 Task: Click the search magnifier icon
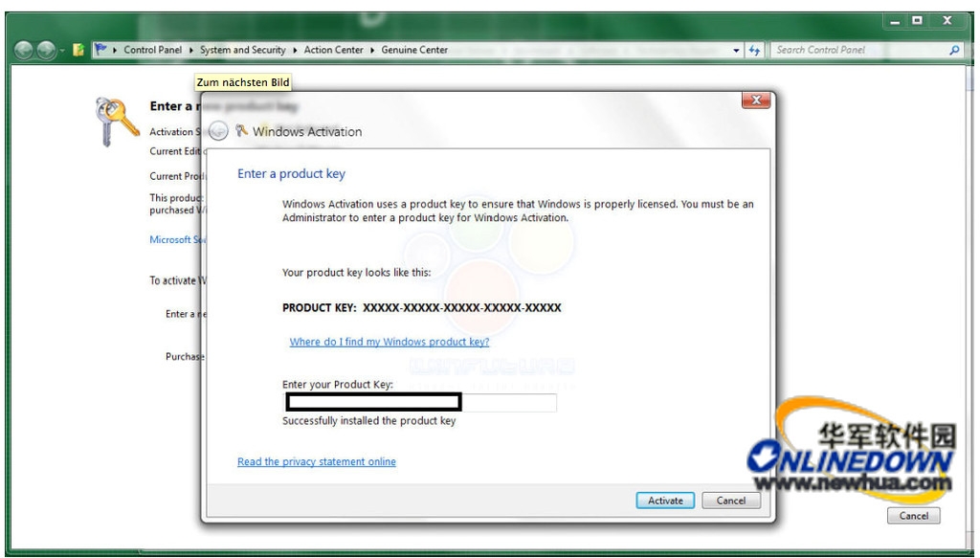click(x=954, y=50)
